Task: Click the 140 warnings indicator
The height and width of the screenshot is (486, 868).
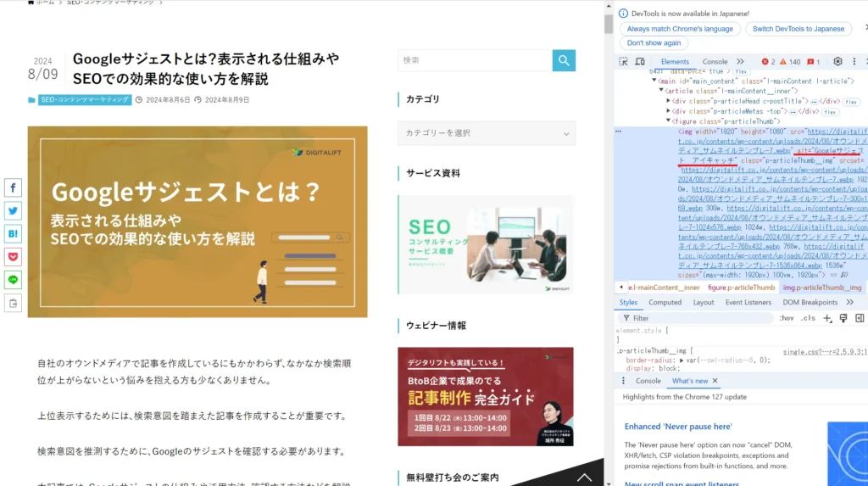Action: click(x=790, y=62)
